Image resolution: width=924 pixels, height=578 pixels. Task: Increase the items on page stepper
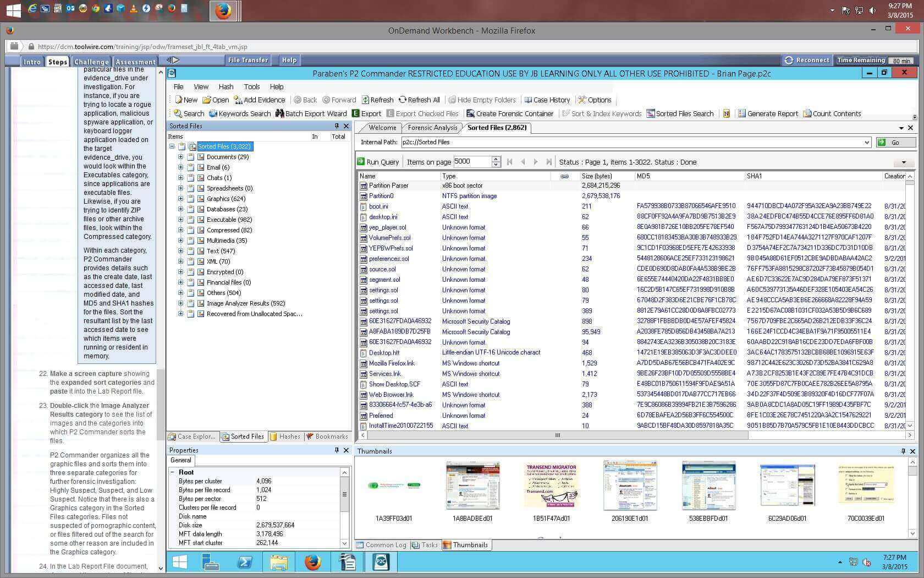click(496, 159)
